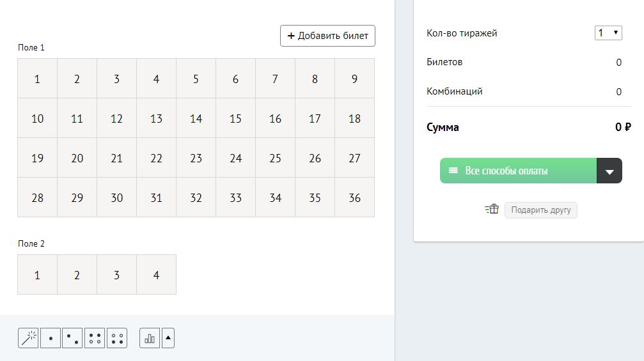This screenshot has height=361, width=644.
Task: Open the Кол-во тиражей dropdown
Action: [608, 33]
